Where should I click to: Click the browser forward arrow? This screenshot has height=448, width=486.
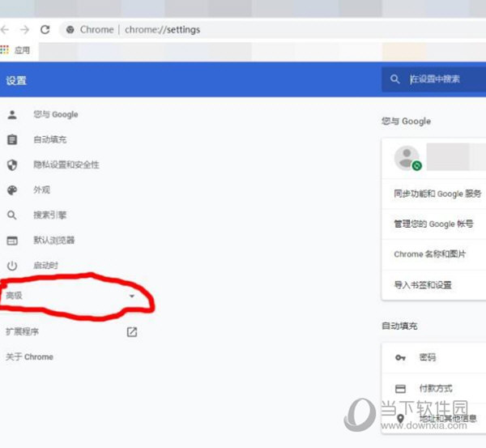click(x=24, y=30)
